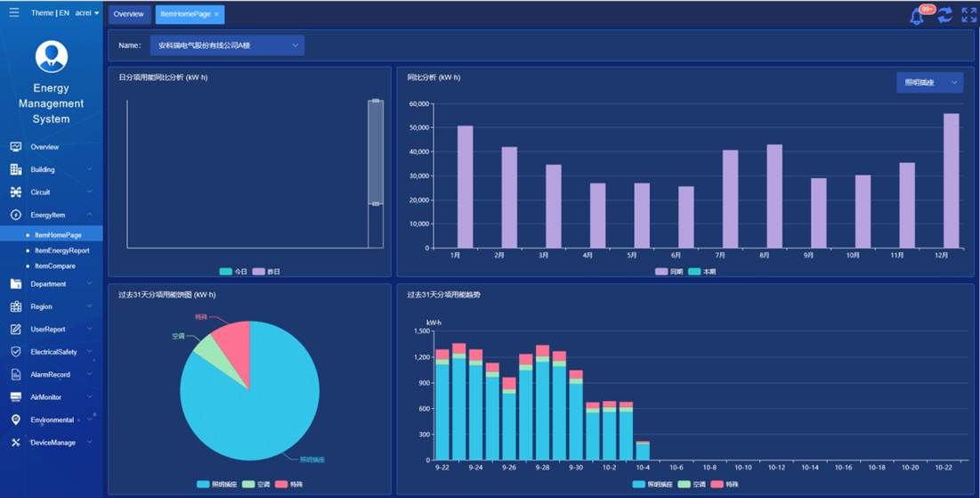Click the vertical data zoom slider handle
The image size is (980, 498).
376,204
